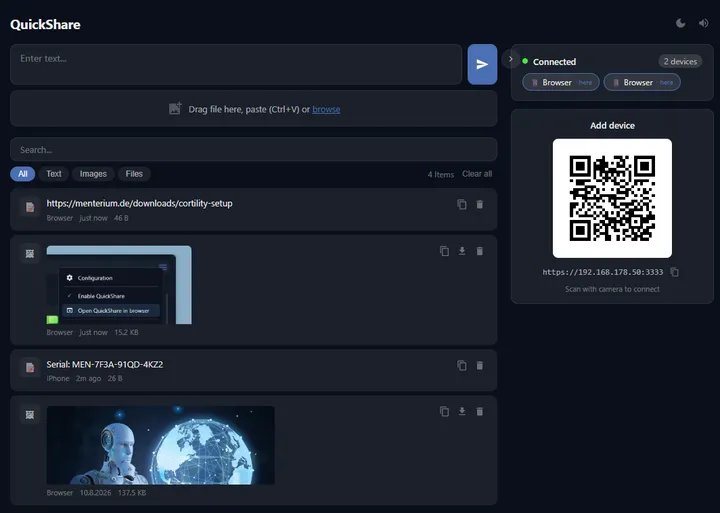Download the Configuration screenshot image
This screenshot has height=513, width=720.
tap(462, 251)
